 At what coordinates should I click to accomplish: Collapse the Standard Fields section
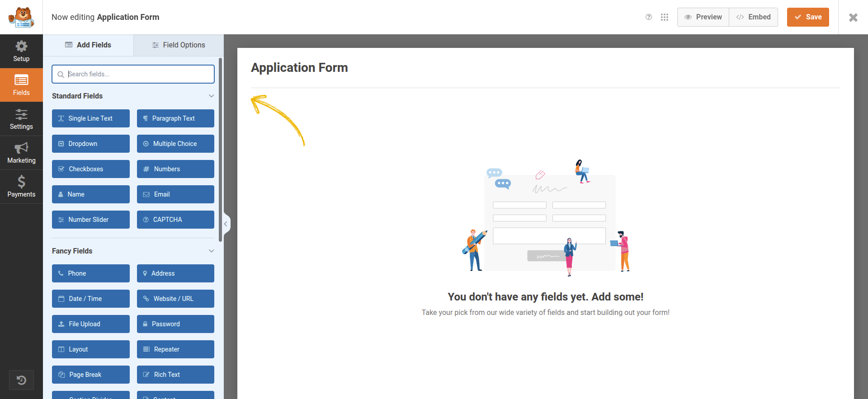click(x=211, y=96)
